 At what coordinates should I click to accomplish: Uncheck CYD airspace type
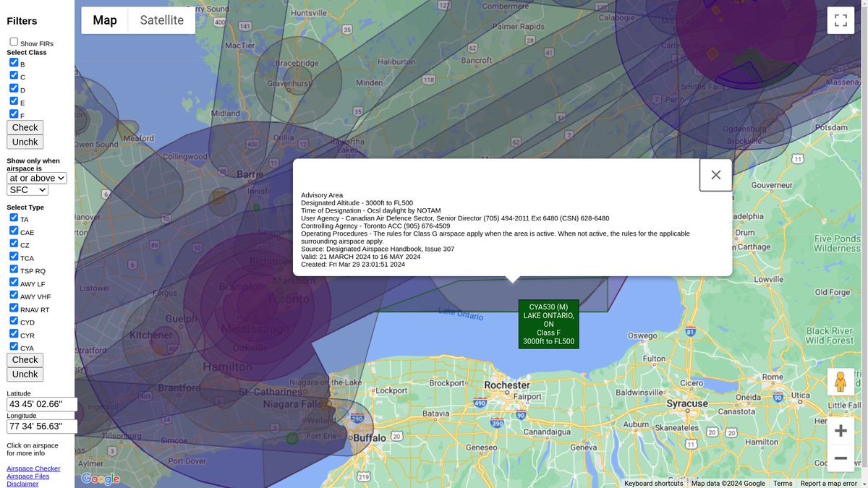point(14,321)
